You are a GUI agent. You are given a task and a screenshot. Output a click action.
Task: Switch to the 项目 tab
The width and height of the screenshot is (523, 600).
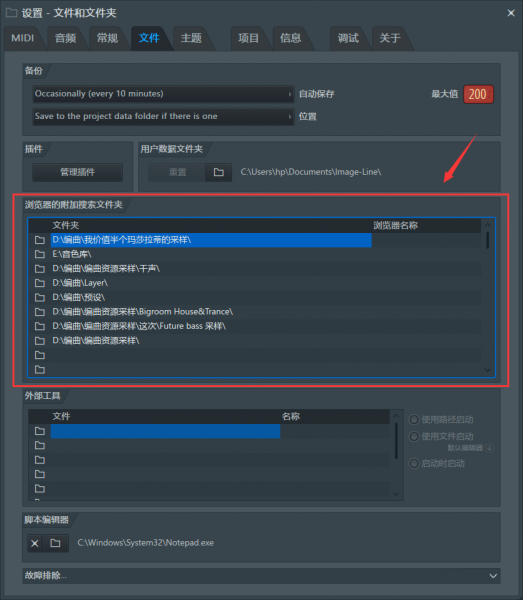[249, 38]
